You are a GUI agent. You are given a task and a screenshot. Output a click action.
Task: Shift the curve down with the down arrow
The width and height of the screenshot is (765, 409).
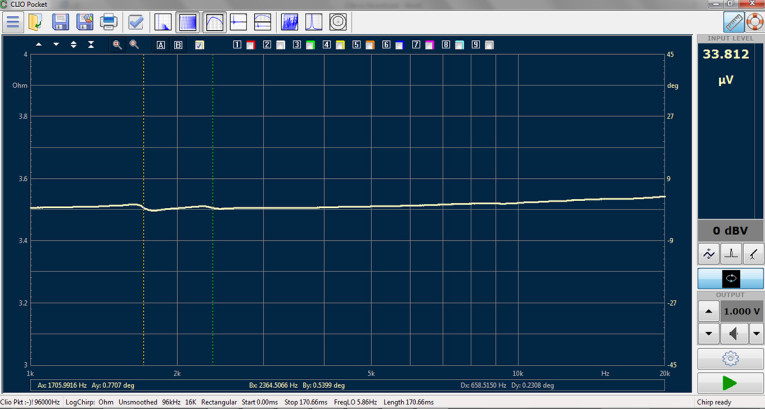coord(56,44)
